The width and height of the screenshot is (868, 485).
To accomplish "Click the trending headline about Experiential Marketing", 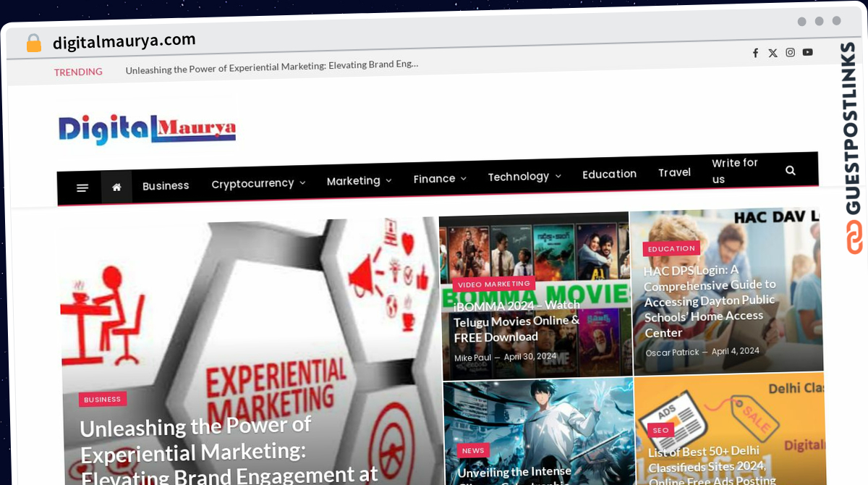I will [272, 67].
